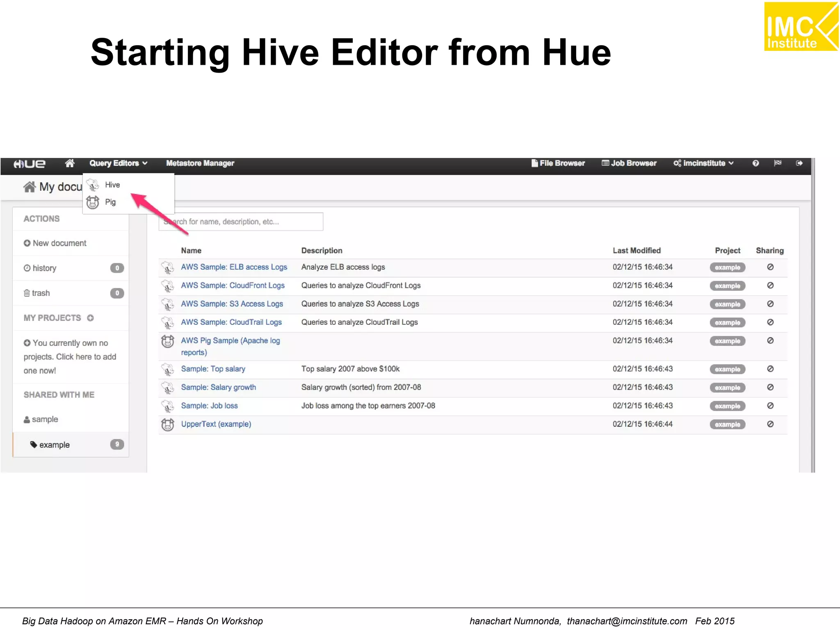
Task: Sort by Last Modified column header
Action: point(637,251)
